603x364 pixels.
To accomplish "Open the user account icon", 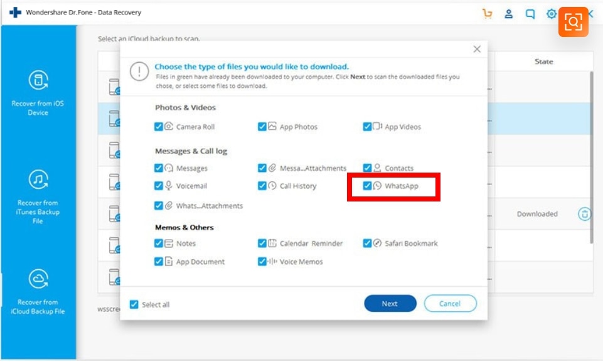I will [509, 14].
